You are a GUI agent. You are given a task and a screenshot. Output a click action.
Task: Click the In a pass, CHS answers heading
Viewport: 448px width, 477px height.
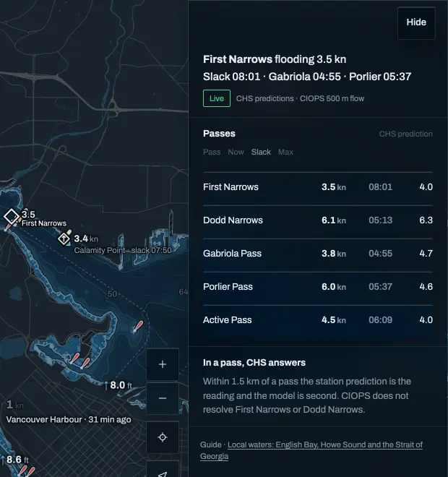(x=254, y=363)
